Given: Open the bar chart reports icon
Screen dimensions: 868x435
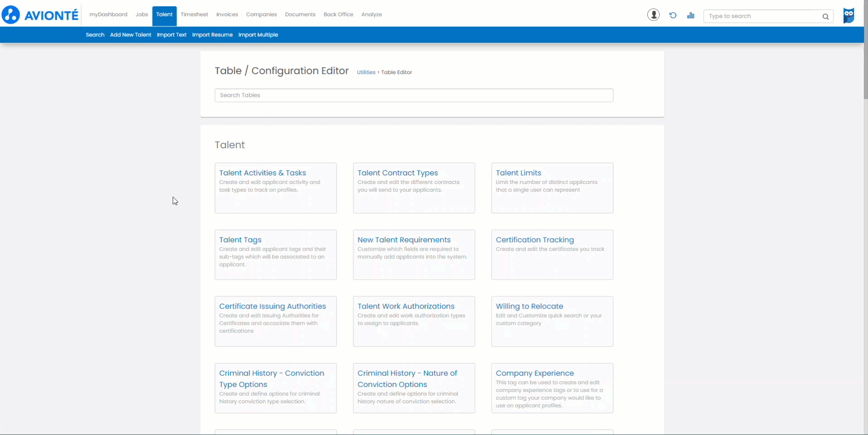Looking at the screenshot, I should [690, 15].
